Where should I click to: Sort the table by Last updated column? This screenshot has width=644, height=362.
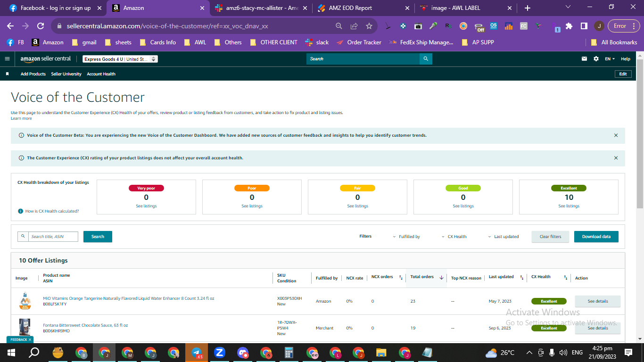[x=522, y=278]
